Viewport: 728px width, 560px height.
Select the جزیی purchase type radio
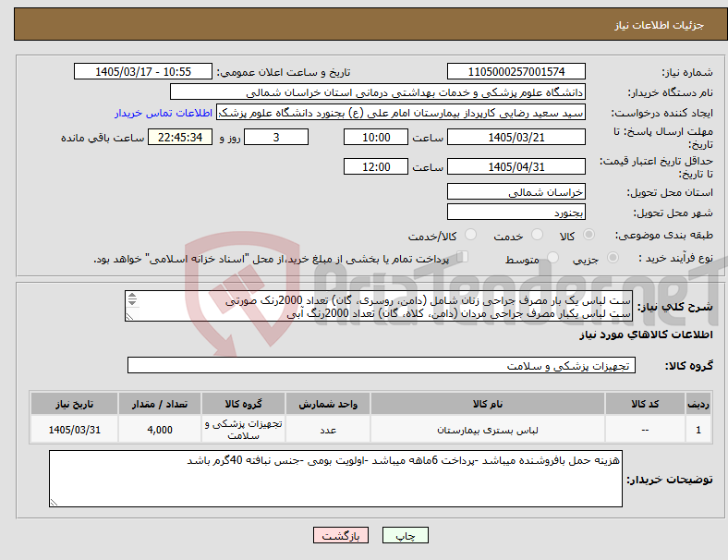tap(613, 258)
